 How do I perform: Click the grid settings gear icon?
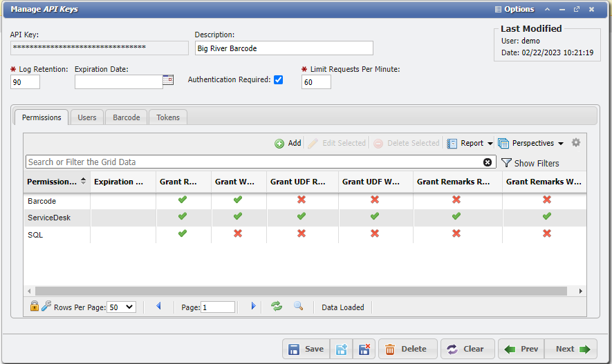pos(575,143)
